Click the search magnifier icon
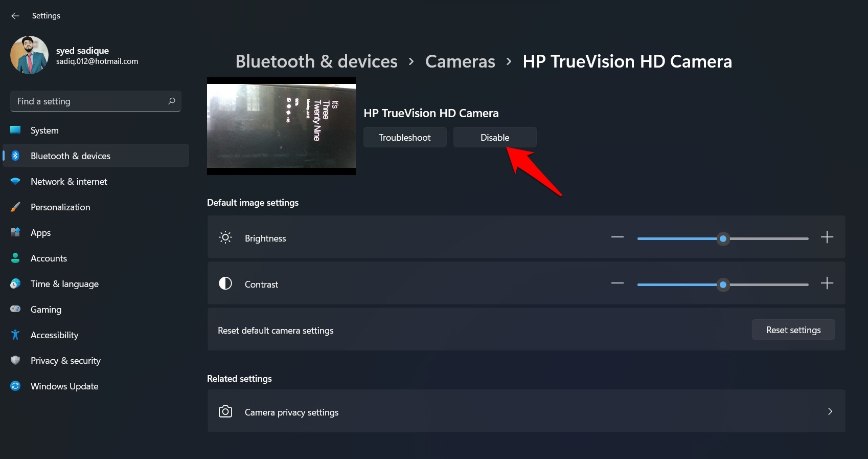The height and width of the screenshot is (459, 868). coord(172,101)
